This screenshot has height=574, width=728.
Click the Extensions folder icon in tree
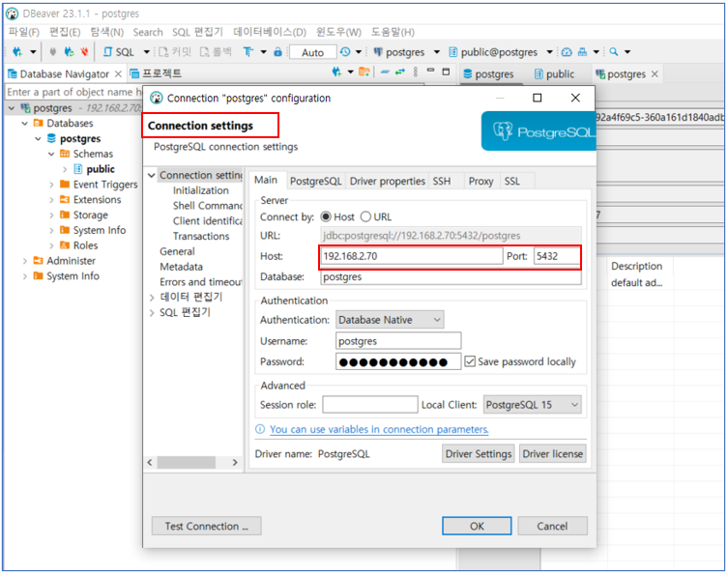[65, 199]
